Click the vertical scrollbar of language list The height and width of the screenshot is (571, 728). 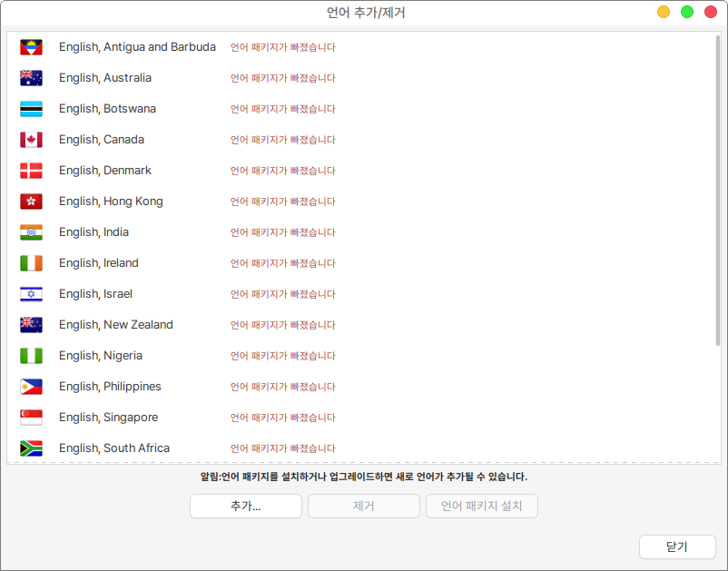point(717,191)
